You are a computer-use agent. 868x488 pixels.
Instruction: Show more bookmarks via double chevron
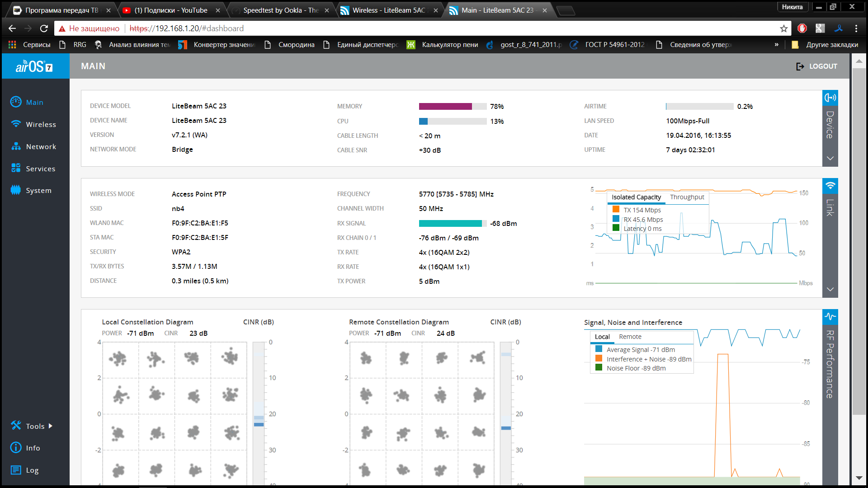(x=777, y=44)
